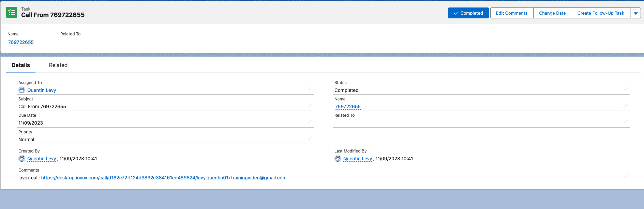Click the Due Date edit pencil icon
The image size is (644, 209).
pyautogui.click(x=310, y=122)
